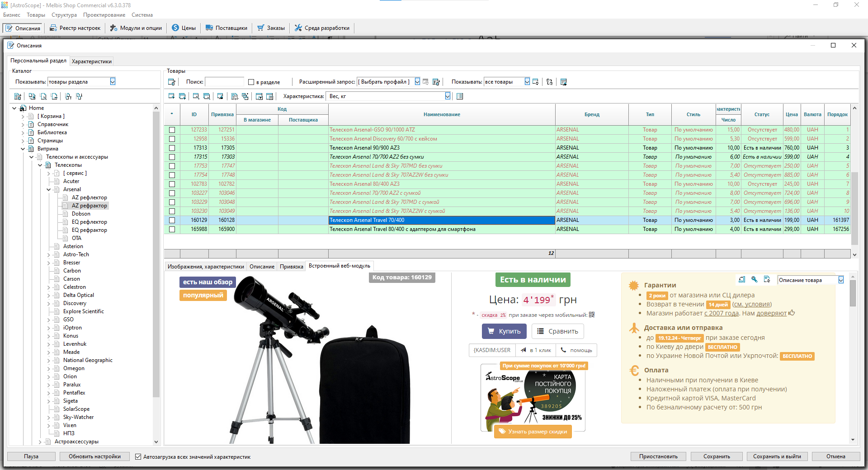The image size is (868, 470).
Task: Click the Сохранить button
Action: point(717,456)
